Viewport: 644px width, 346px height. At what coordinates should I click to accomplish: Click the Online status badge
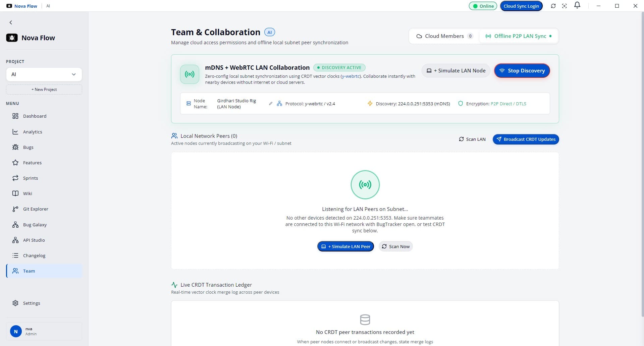tap(483, 6)
